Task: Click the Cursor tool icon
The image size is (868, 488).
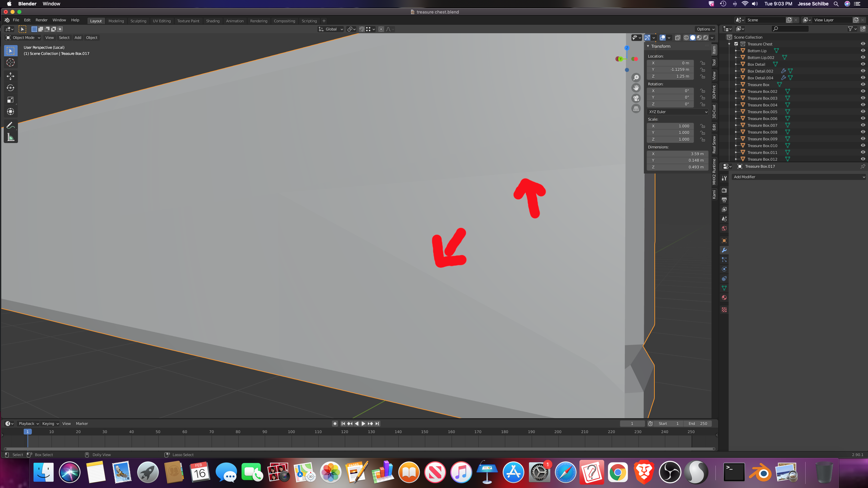Action: coord(11,62)
